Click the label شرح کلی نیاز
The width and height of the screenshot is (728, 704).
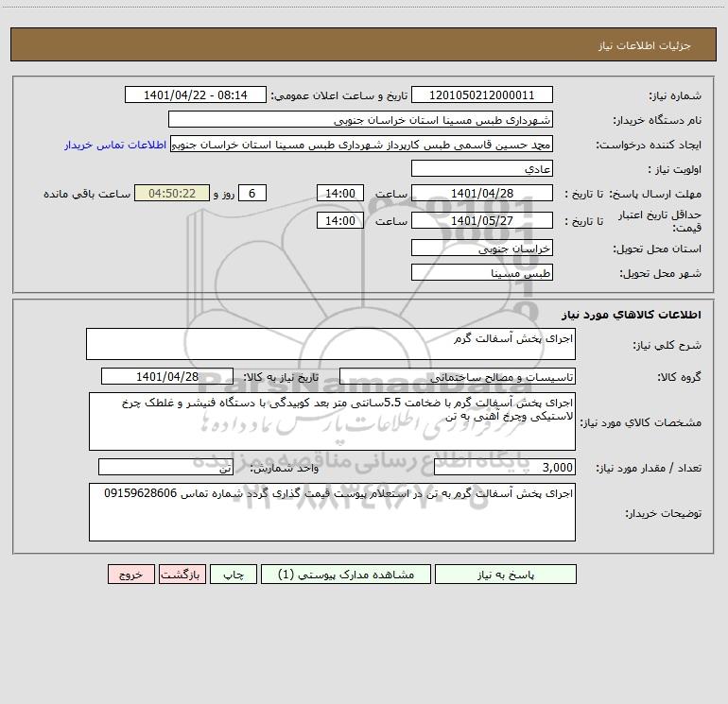667,345
